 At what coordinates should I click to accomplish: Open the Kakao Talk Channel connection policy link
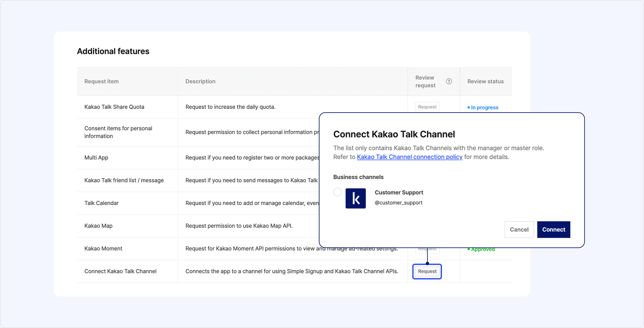click(x=409, y=157)
